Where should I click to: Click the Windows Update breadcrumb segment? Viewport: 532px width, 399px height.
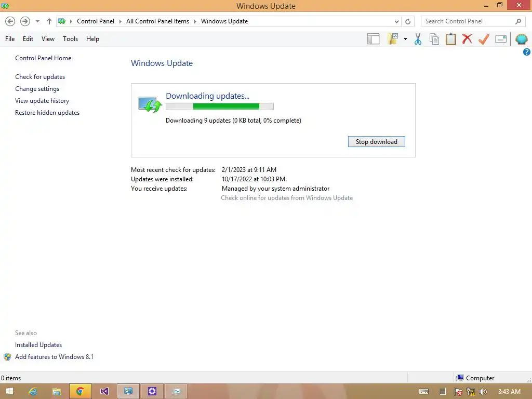click(224, 21)
